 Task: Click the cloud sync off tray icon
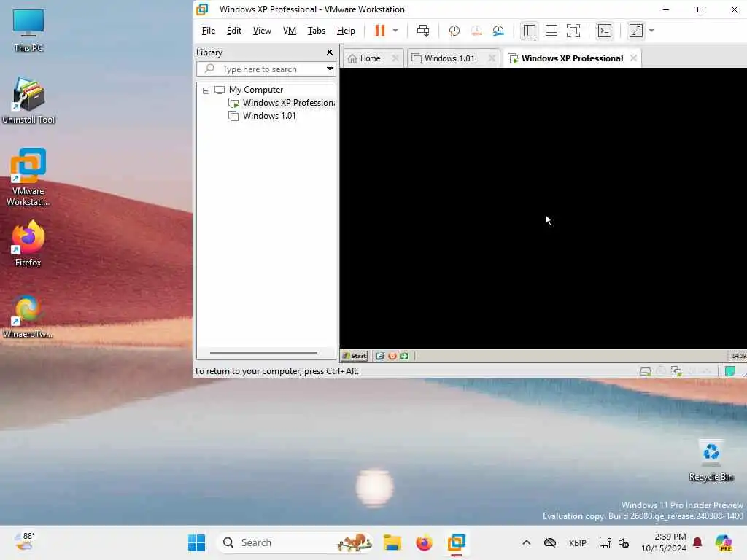coord(550,542)
